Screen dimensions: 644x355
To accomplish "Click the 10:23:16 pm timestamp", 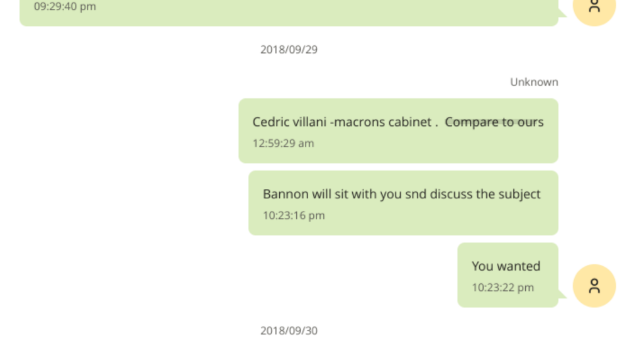I will click(x=294, y=215).
